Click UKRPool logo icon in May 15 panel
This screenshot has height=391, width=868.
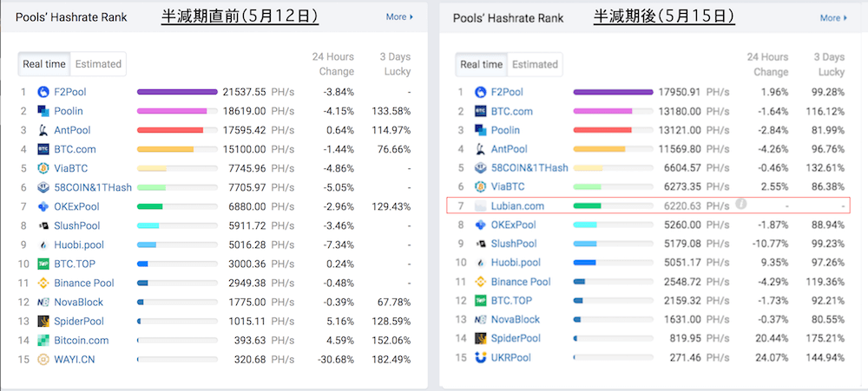[x=481, y=357]
